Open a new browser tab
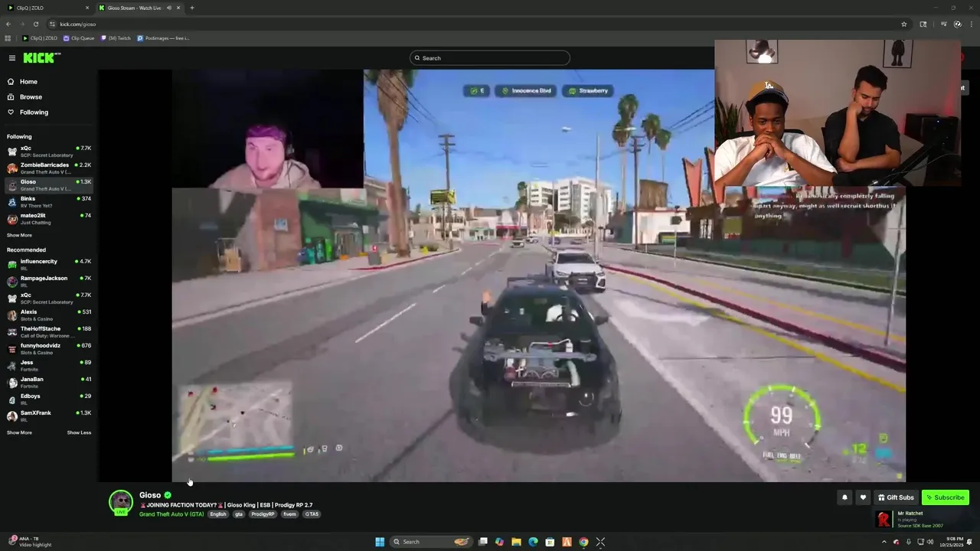980x551 pixels. click(x=191, y=8)
